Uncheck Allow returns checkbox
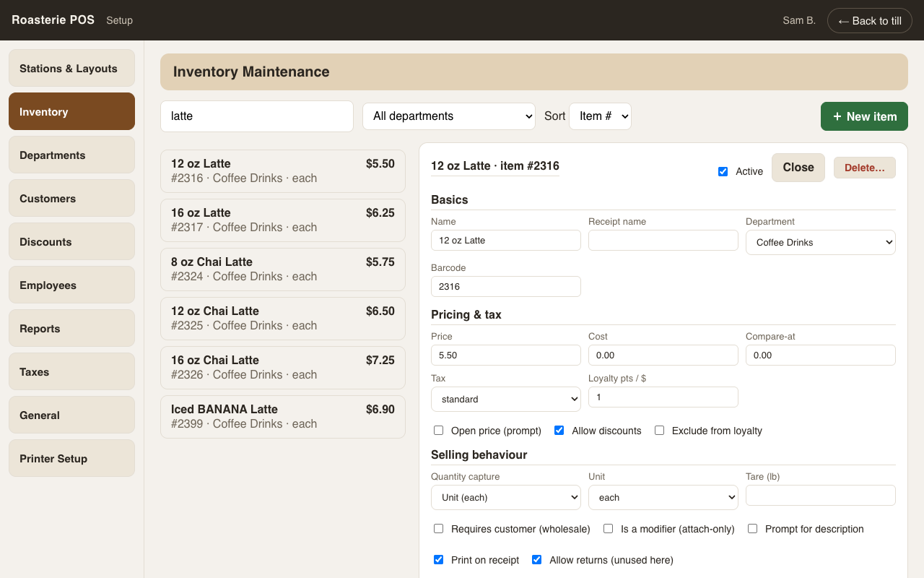The height and width of the screenshot is (578, 924). (536, 560)
